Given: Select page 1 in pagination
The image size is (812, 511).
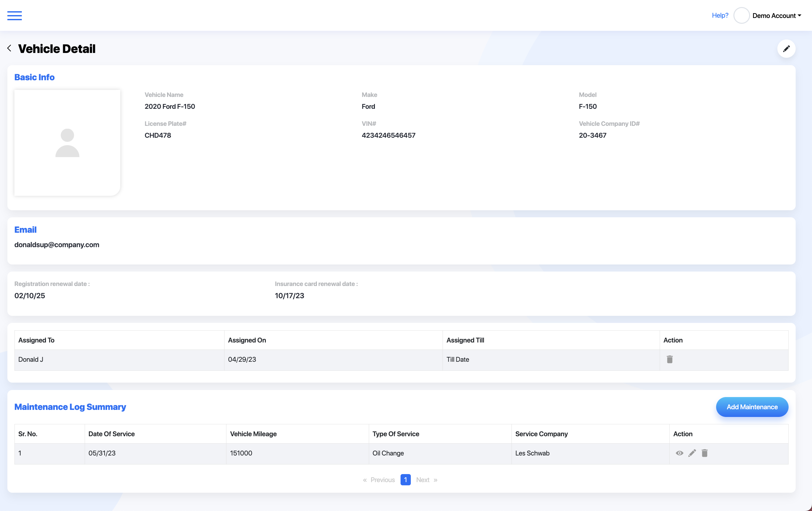Looking at the screenshot, I should (405, 480).
